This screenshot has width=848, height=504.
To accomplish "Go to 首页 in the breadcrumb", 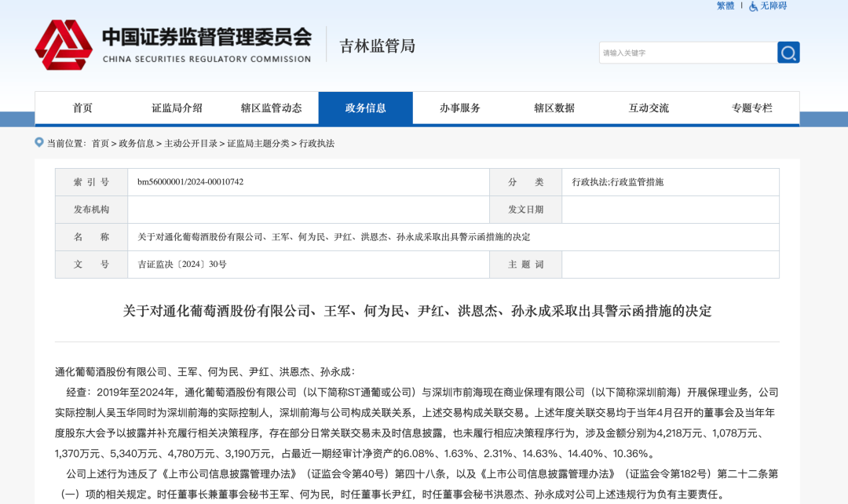I will tap(100, 144).
